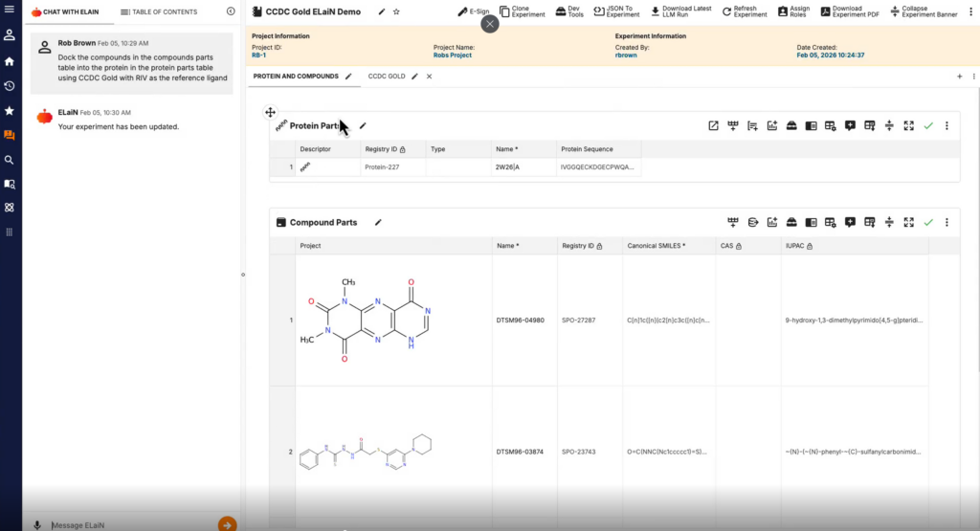Refresh the experiment

tap(745, 11)
